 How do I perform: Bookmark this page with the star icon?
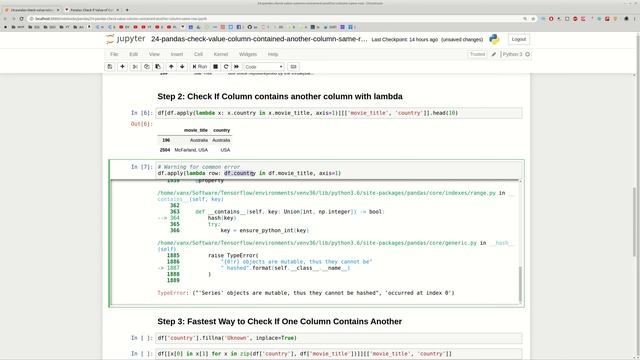click(x=533, y=19)
